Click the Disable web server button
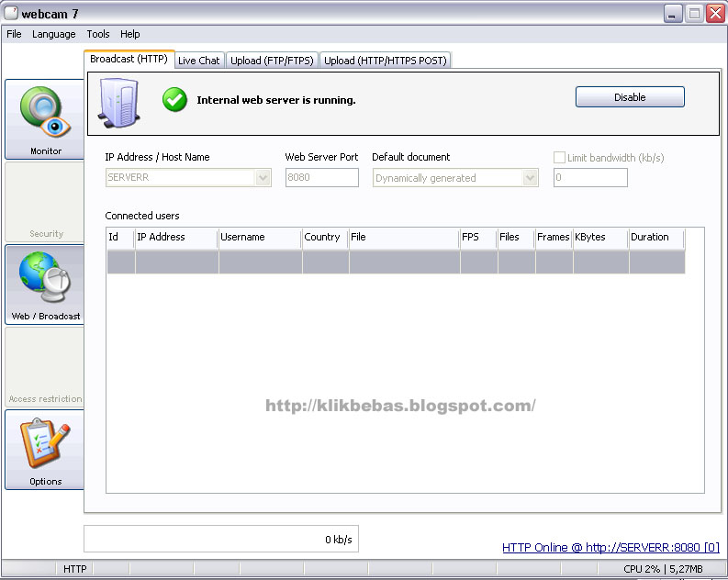Image resolution: width=728 pixels, height=580 pixels. pos(630,97)
